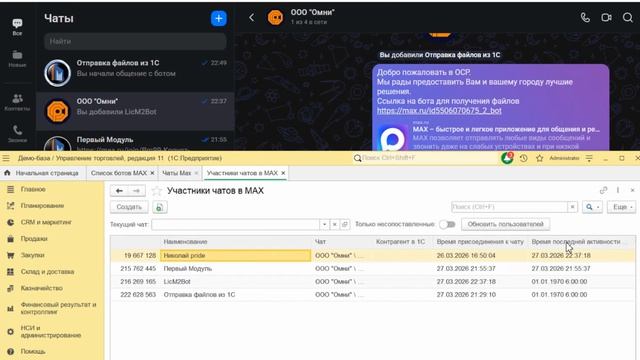Image resolution: width=640 pixels, height=360 pixels.
Task: Click 'Обновить пользователей' button
Action: (x=505, y=224)
